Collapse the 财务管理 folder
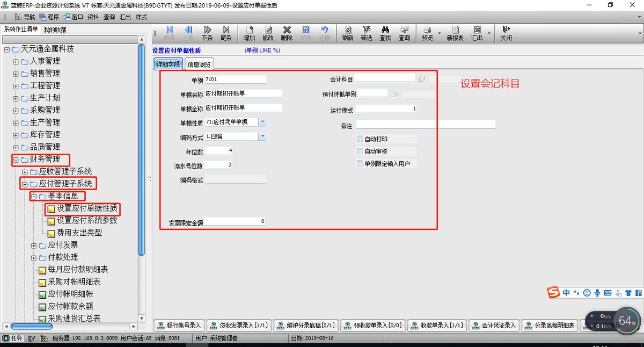 (16, 160)
